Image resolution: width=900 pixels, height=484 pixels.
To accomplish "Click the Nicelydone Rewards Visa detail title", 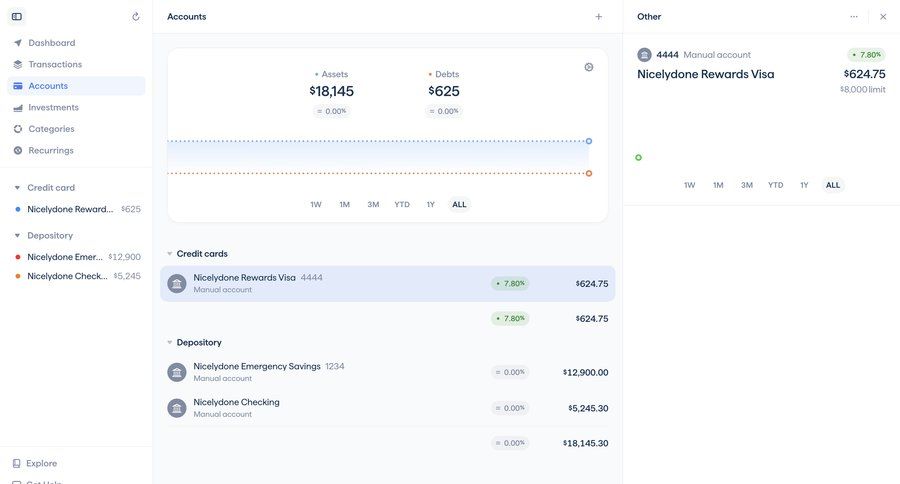I will click(705, 74).
